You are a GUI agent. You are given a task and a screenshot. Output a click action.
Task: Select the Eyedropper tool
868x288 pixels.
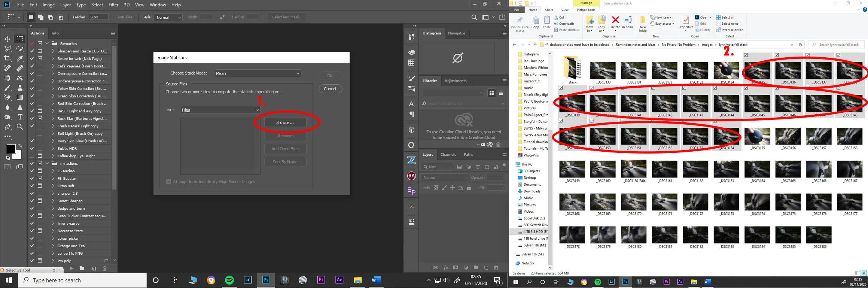click(20, 58)
